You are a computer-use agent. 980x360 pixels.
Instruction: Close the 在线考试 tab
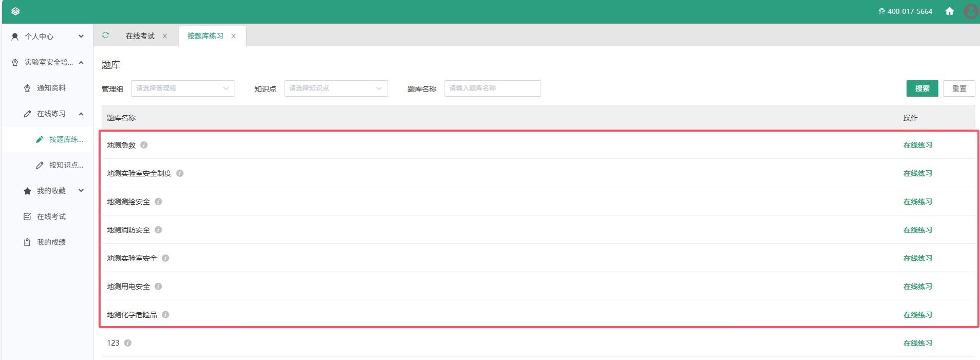point(165,36)
